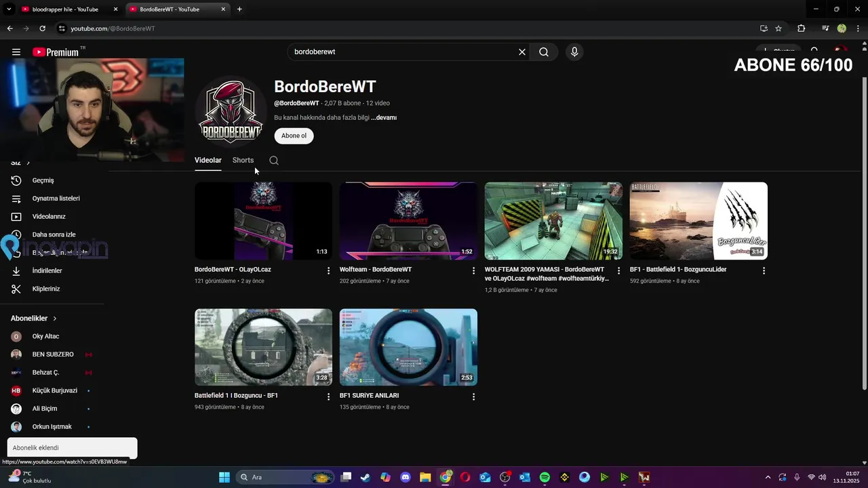Open options for BordoBereWT - OLayOLcaz video

click(x=329, y=270)
